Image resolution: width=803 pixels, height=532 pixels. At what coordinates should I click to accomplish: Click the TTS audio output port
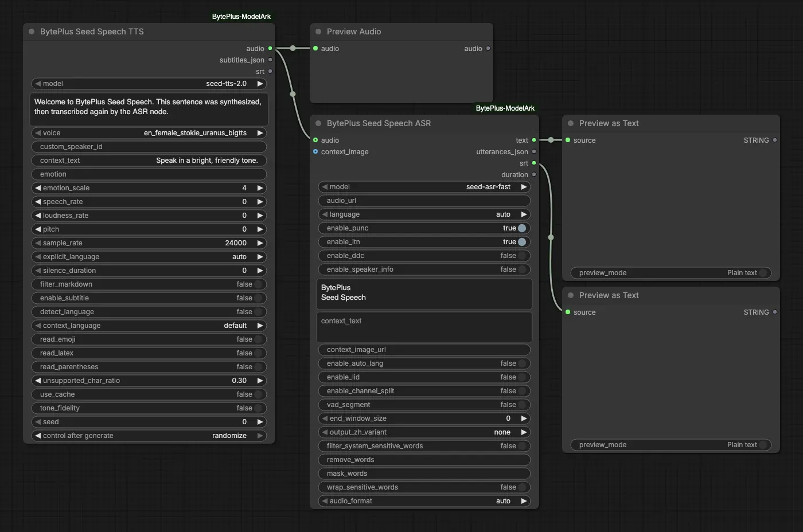tap(270, 49)
